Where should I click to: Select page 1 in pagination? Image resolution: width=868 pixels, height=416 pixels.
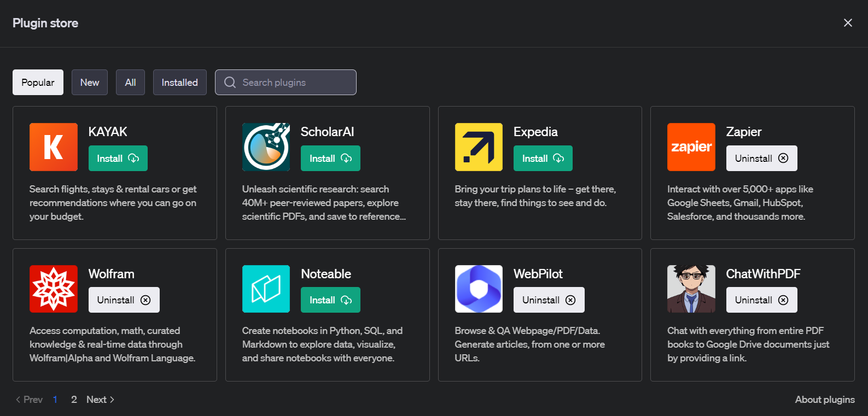click(x=55, y=400)
